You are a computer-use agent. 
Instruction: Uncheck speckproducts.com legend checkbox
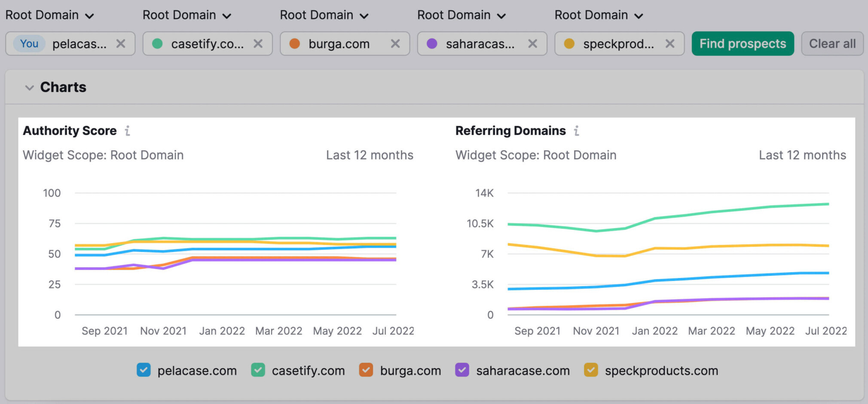[x=591, y=370]
